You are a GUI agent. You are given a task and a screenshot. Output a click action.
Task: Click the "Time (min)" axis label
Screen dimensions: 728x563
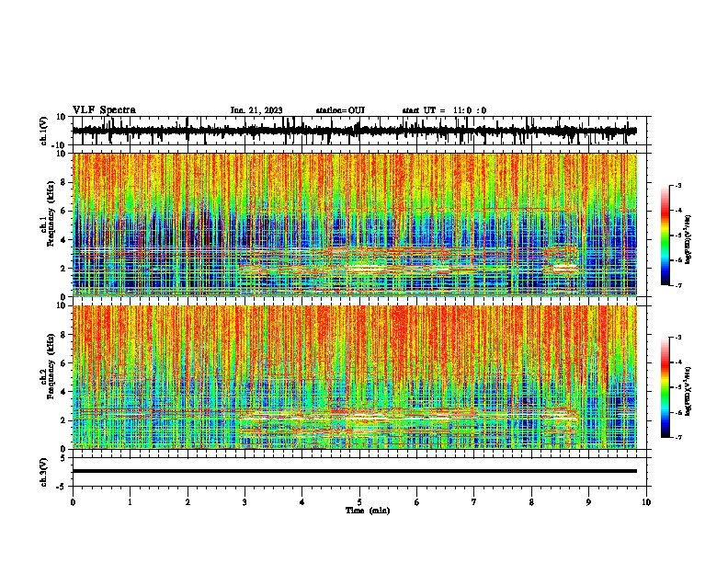pos(368,511)
